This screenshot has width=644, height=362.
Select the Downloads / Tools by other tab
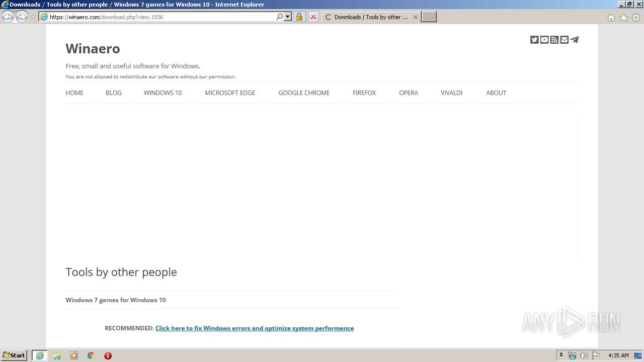(371, 17)
